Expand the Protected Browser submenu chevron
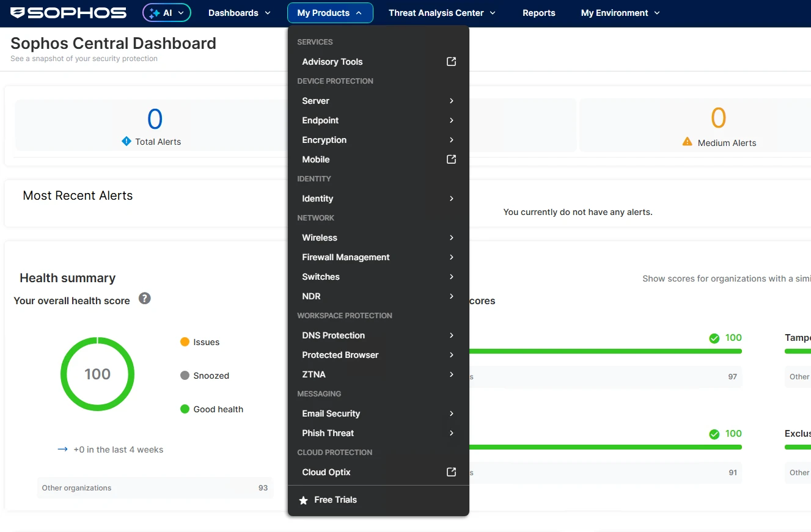Screen dimensions: 811x532 (x=452, y=355)
